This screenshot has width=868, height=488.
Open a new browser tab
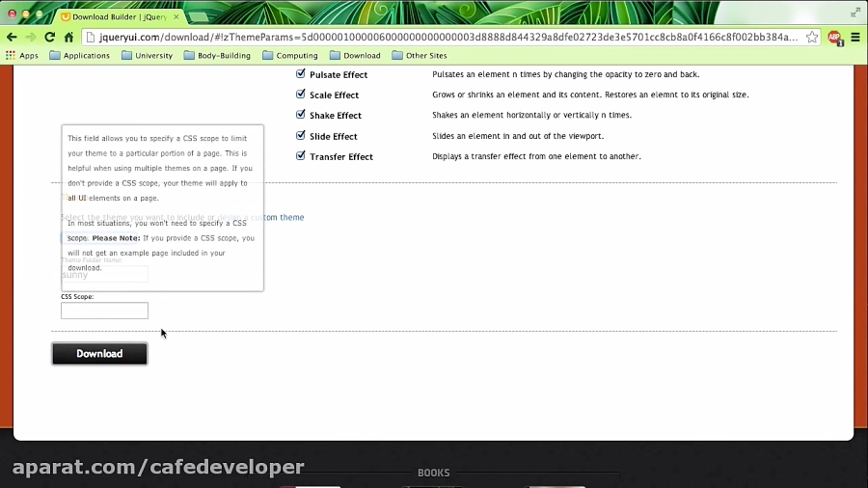tap(199, 17)
